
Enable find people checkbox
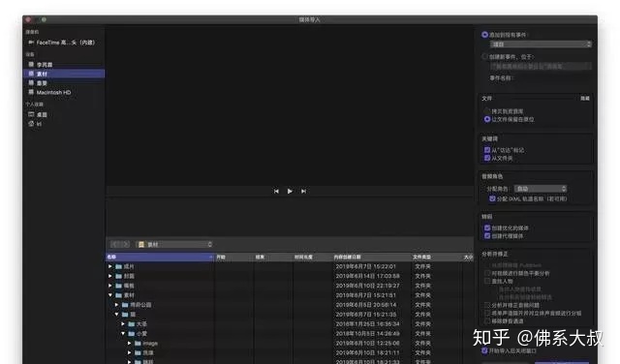click(x=487, y=282)
